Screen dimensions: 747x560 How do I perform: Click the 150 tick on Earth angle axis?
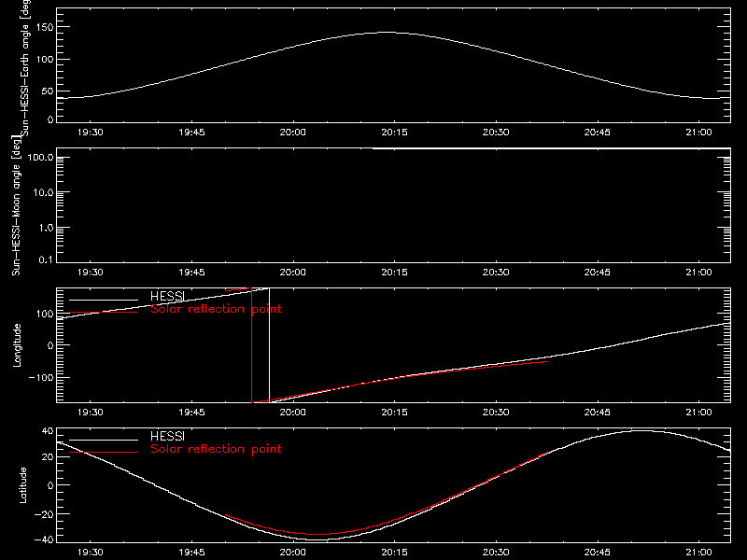point(44,27)
